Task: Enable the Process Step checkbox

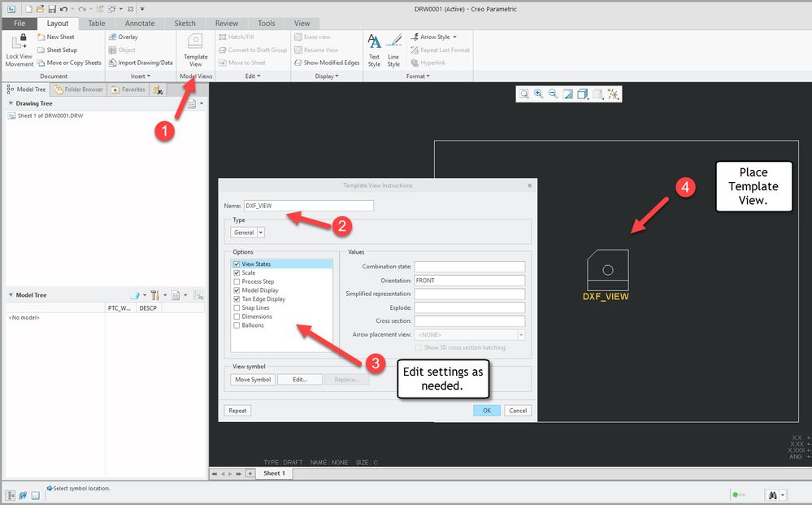Action: tap(237, 281)
